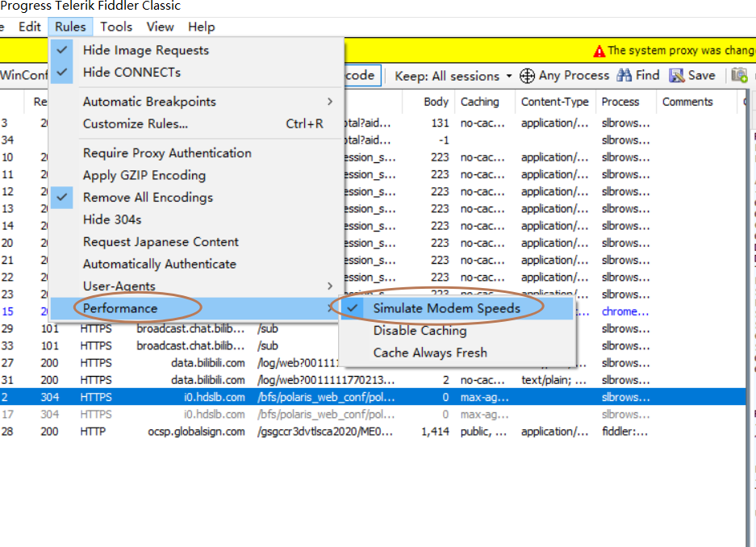The width and height of the screenshot is (756, 547).
Task: Click public caching cell in row 28
Action: pos(483,432)
